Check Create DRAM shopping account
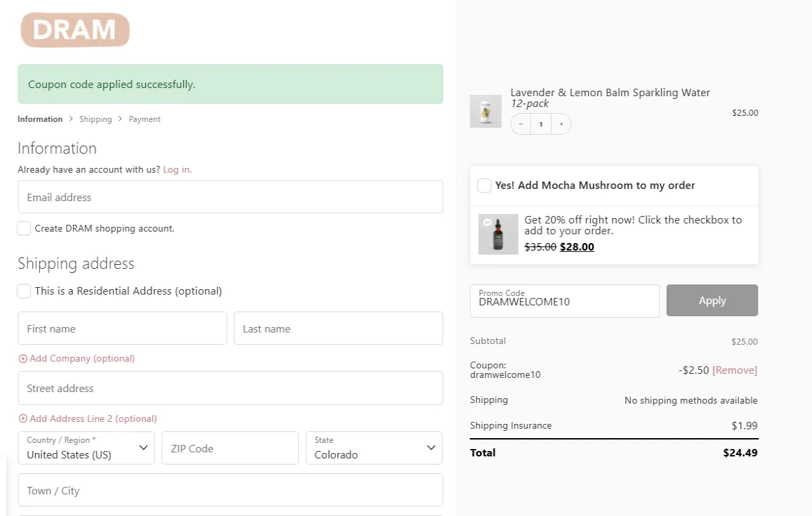The width and height of the screenshot is (812, 516). tap(24, 228)
